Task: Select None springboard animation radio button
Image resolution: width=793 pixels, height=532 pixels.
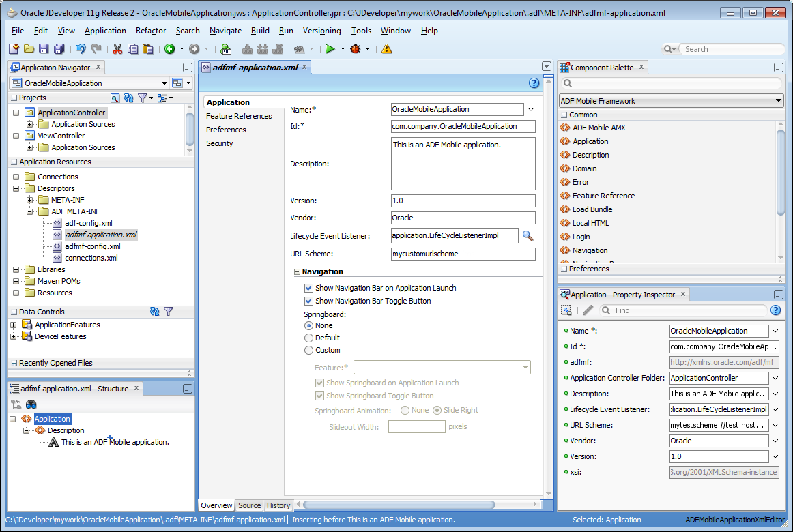Action: coord(405,410)
